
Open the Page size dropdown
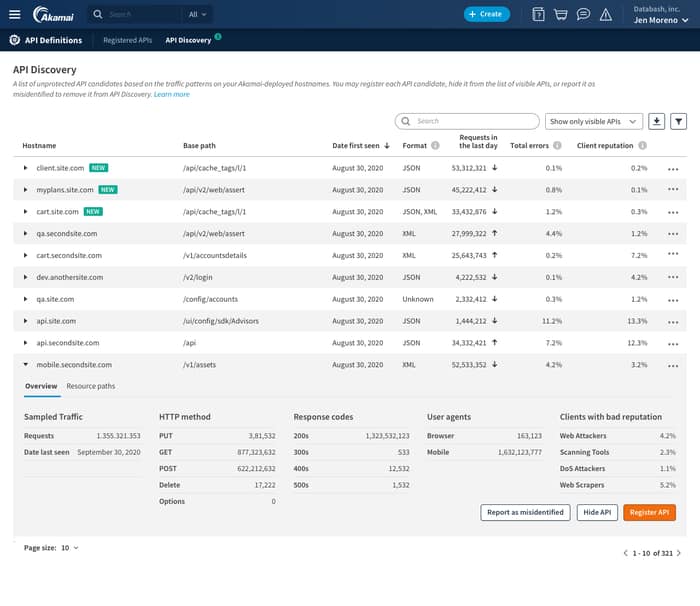point(70,548)
